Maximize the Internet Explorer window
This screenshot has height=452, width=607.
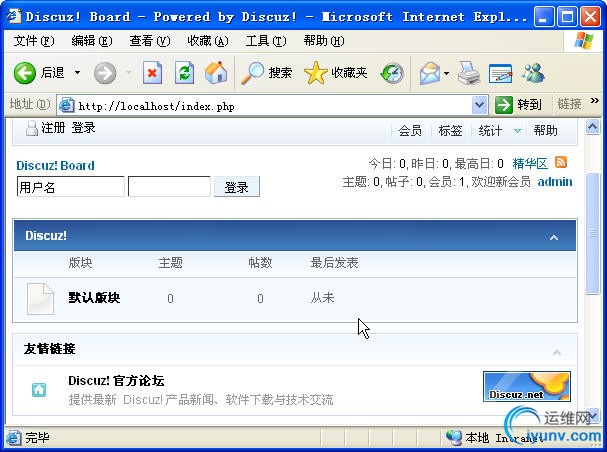tap(567, 17)
